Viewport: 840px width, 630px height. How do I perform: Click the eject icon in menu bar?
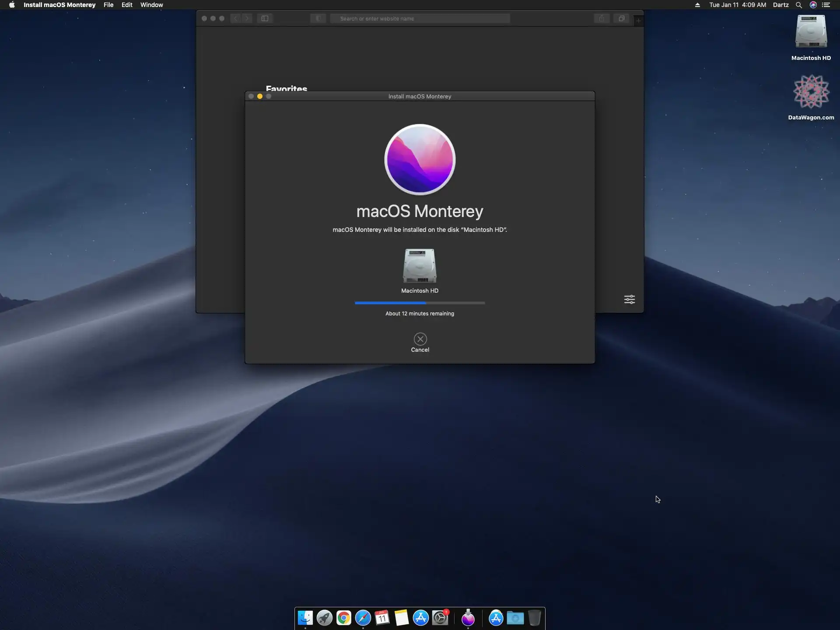[697, 5]
